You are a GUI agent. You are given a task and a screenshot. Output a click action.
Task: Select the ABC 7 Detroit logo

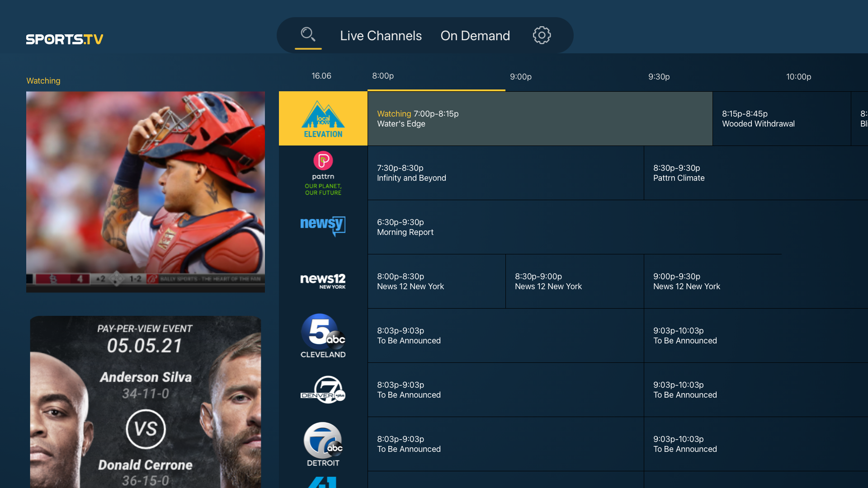[323, 444]
